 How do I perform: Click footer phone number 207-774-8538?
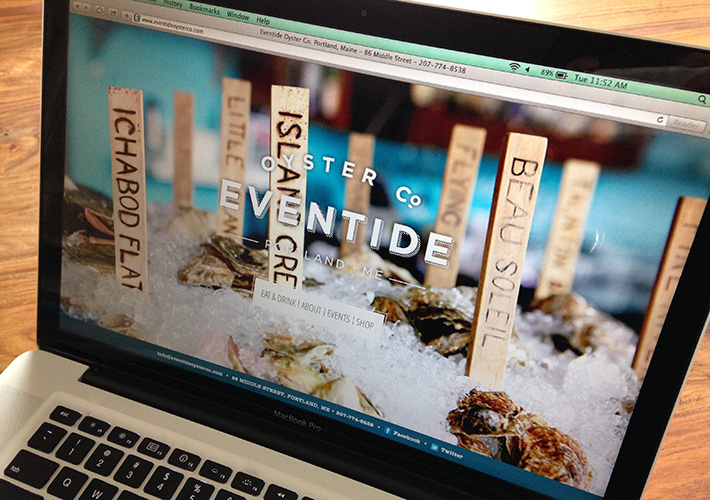pyautogui.click(x=355, y=418)
